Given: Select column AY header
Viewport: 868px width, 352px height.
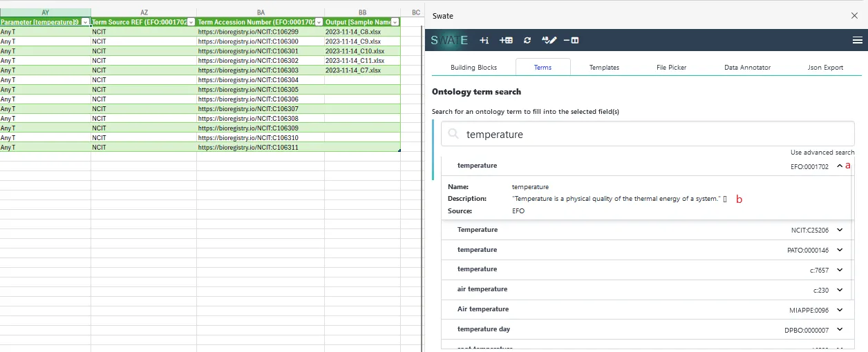Looking at the screenshot, I should point(46,12).
